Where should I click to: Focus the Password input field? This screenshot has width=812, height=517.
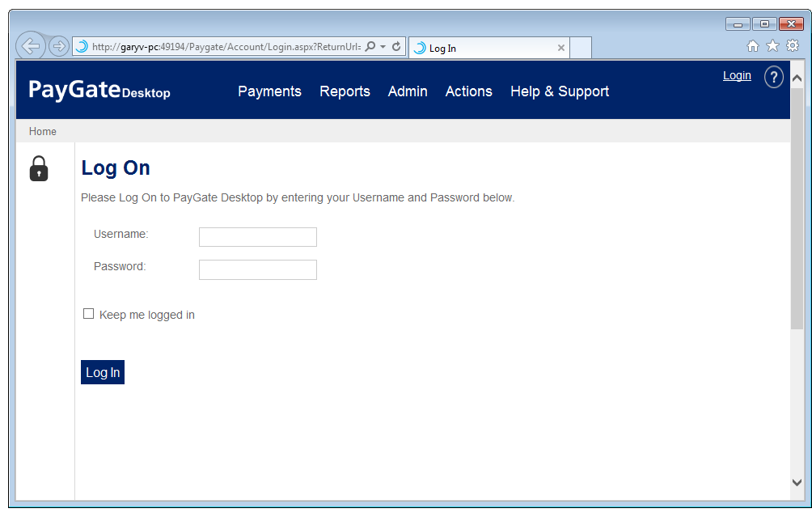point(258,270)
